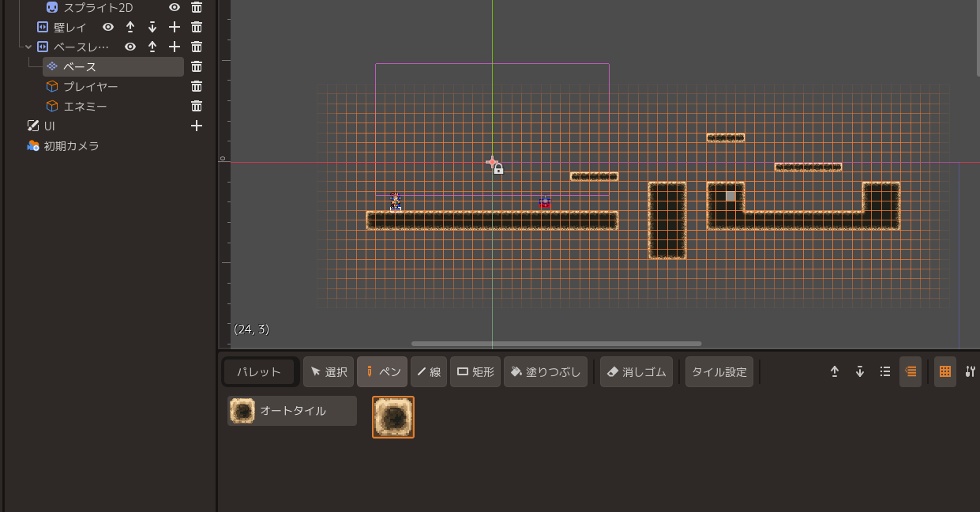Click the down-arrow icon in the tile toolbar
The height and width of the screenshot is (512, 980).
click(860, 371)
